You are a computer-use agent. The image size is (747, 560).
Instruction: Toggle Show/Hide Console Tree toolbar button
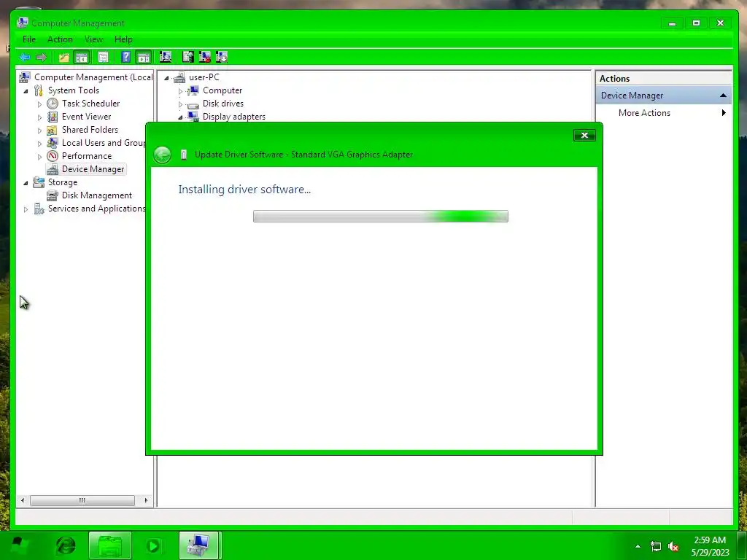click(82, 58)
